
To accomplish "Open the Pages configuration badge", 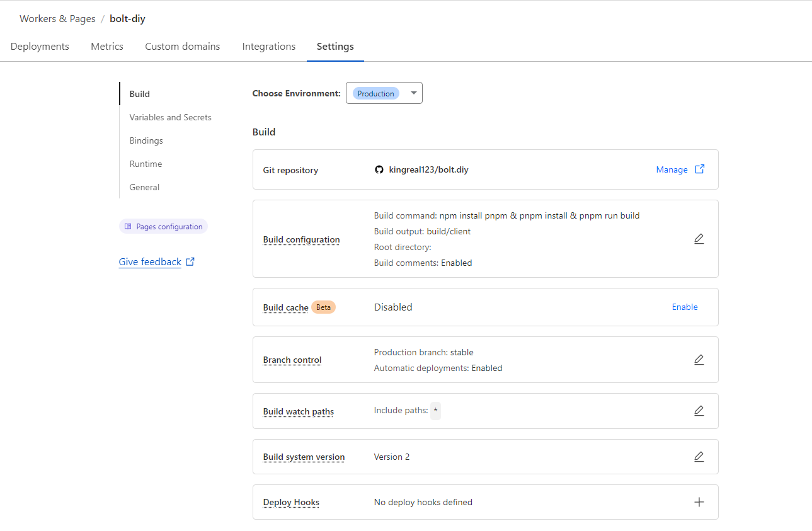I will point(163,227).
